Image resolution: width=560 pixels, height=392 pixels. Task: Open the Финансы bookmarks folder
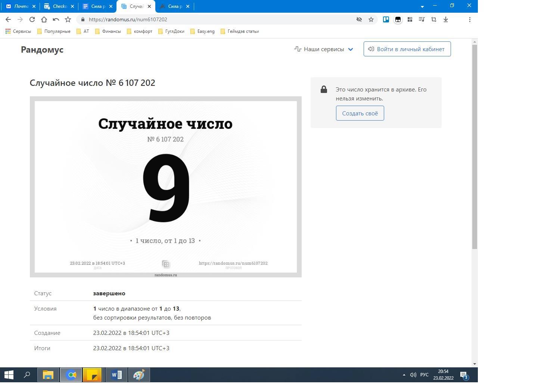[x=108, y=31]
